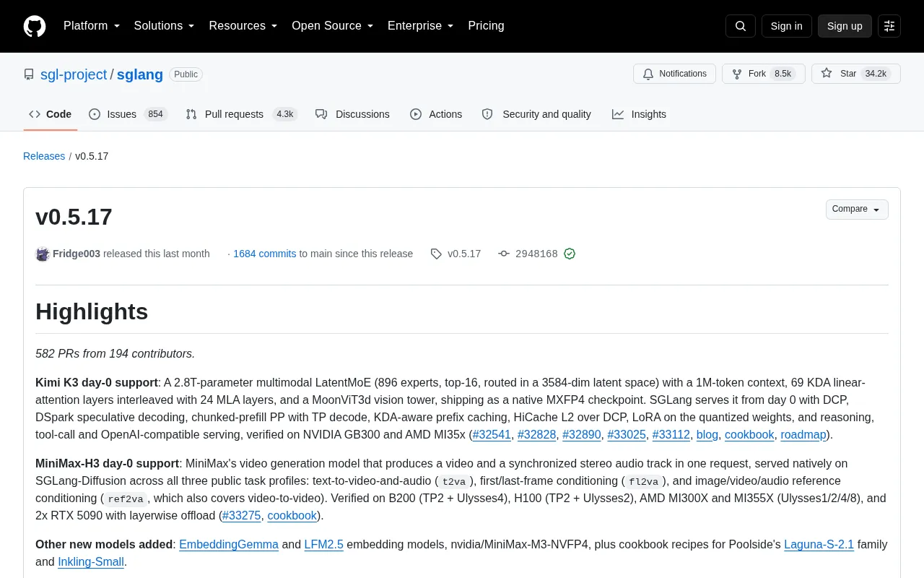Click the fl2va code label
The width and height of the screenshot is (924, 578).
pyautogui.click(x=643, y=481)
